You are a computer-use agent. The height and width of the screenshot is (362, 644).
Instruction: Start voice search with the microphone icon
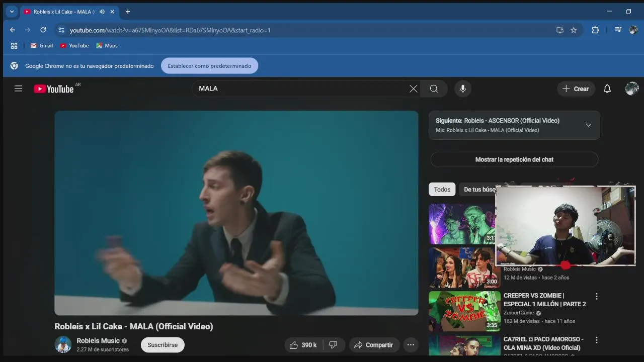point(463,88)
